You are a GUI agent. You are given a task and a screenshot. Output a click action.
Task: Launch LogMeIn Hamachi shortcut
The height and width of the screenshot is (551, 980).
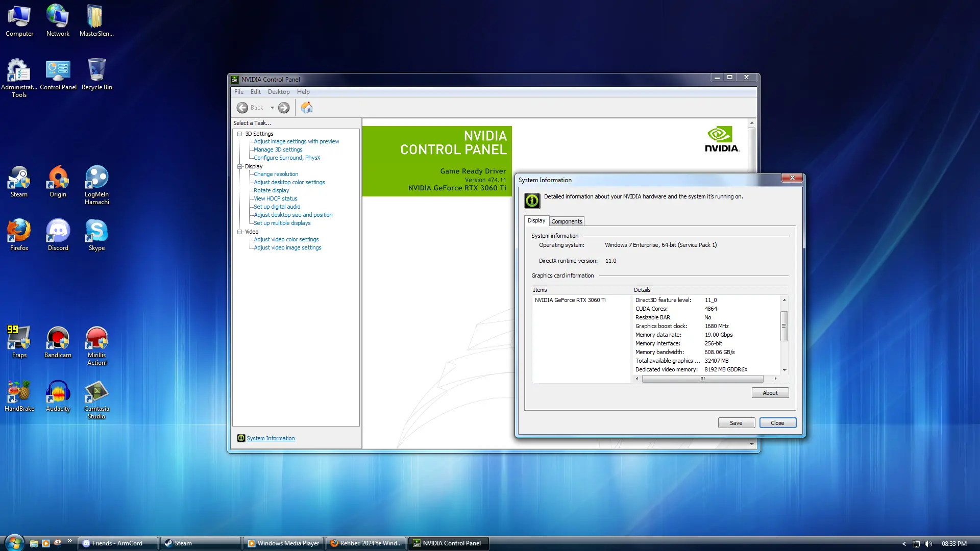click(96, 185)
